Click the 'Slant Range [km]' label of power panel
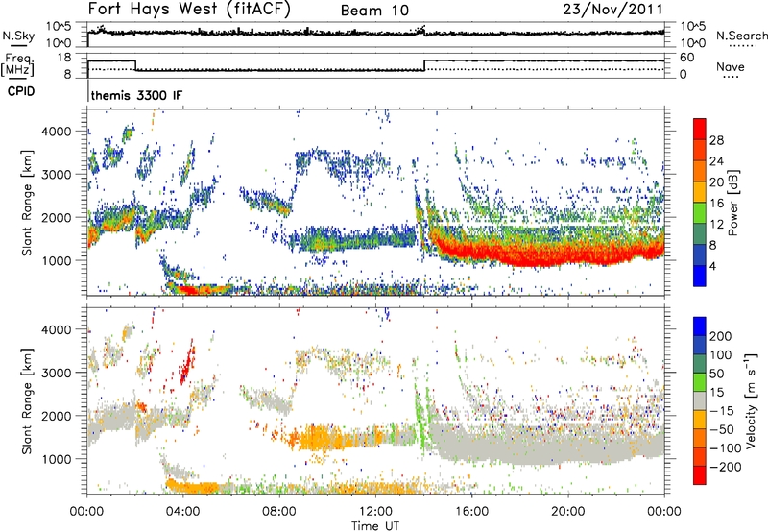Image resolution: width=768 pixels, height=532 pixels. [27, 203]
